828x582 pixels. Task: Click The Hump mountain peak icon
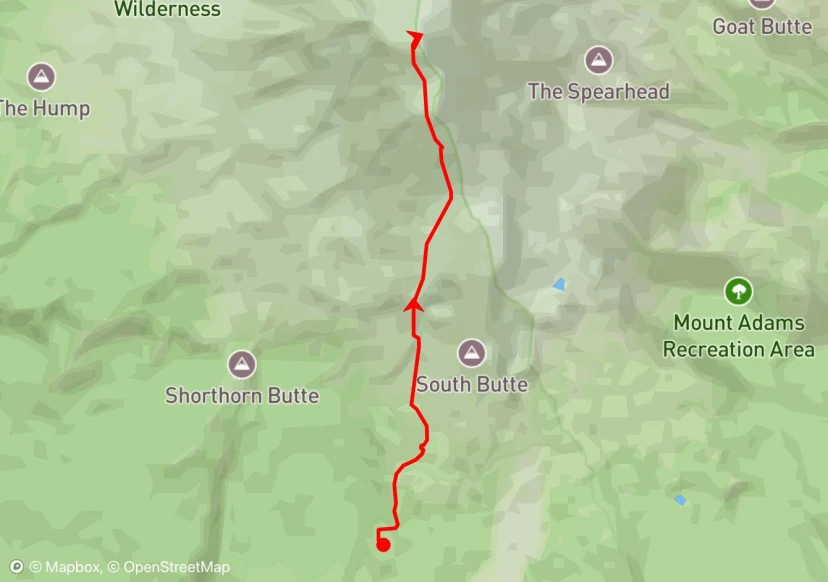tap(41, 77)
